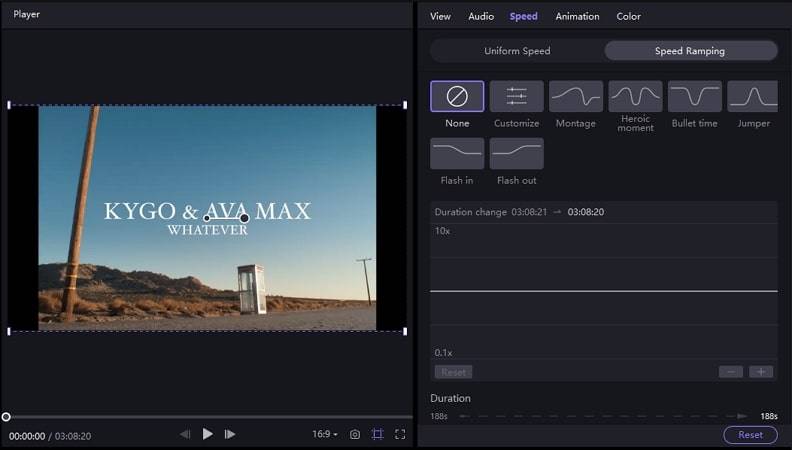792x450 pixels.
Task: Apply the Montage speed curve preset
Action: click(x=576, y=97)
